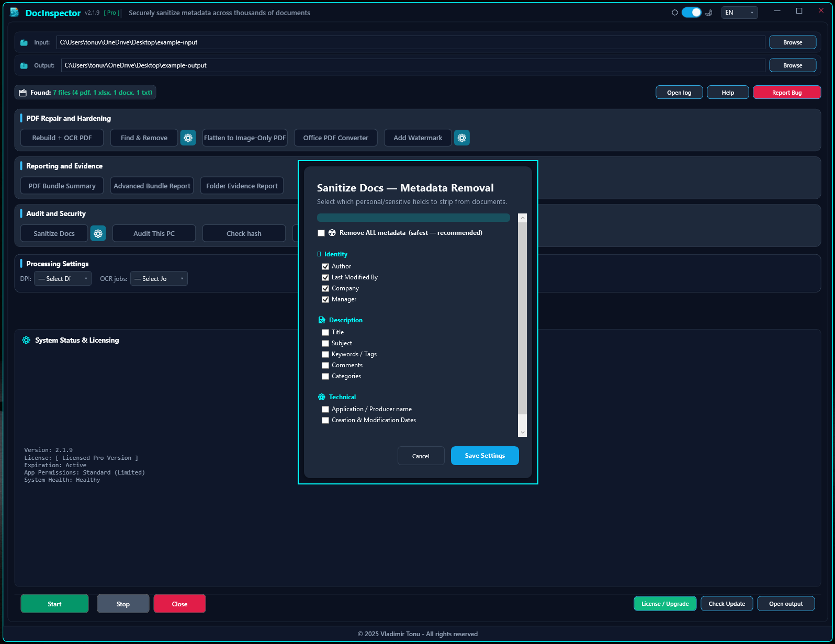Click Browse next to Output path
The image size is (835, 644).
[x=793, y=65]
